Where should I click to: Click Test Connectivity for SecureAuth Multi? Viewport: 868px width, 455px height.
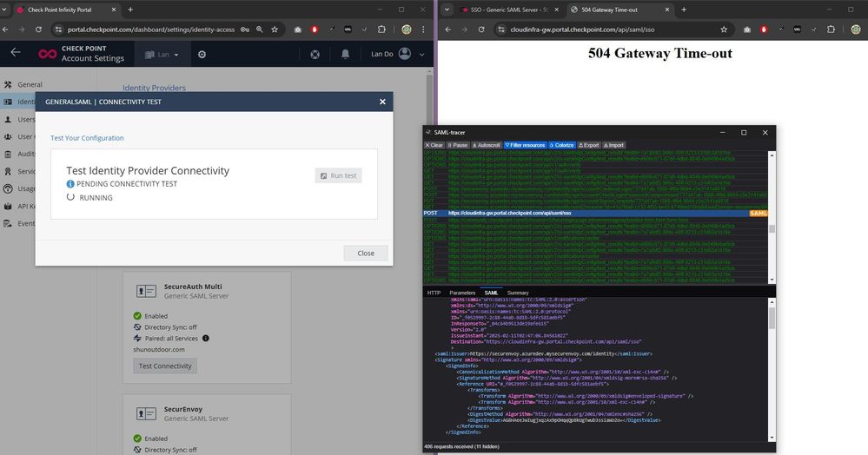click(165, 366)
